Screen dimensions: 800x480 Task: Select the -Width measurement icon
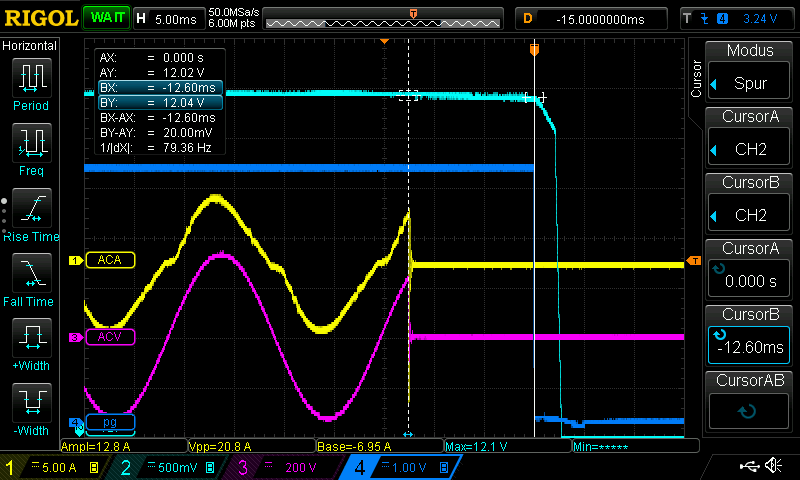pyautogui.click(x=32, y=402)
